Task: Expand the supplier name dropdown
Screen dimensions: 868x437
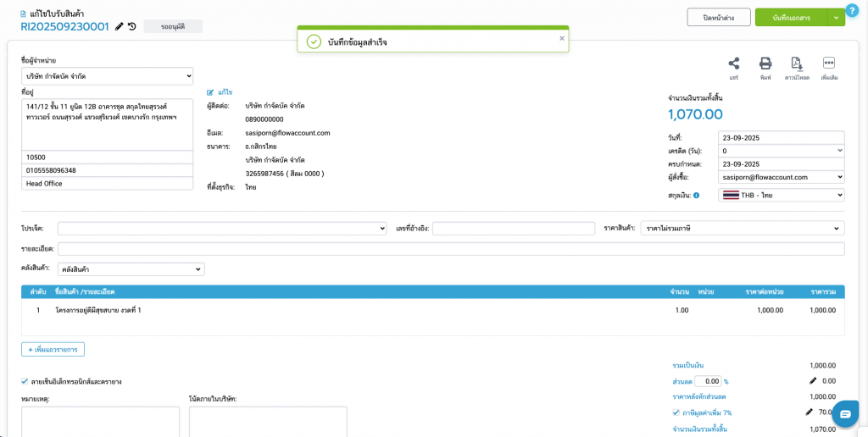Action: 107,77
